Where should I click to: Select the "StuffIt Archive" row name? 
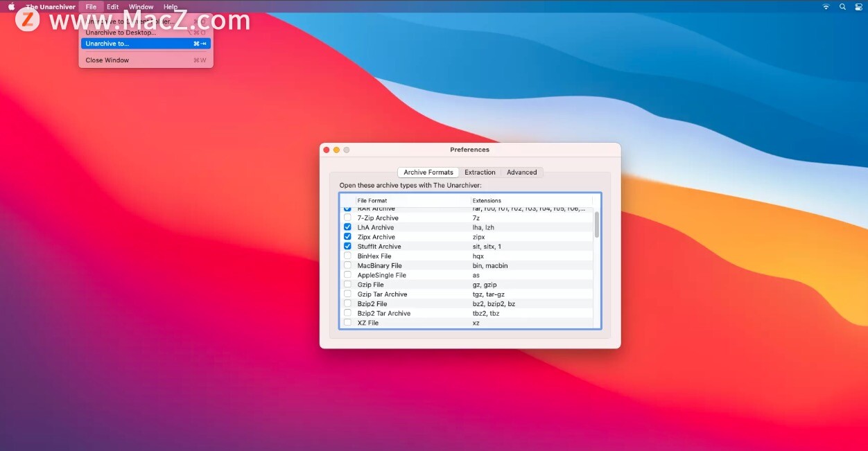pos(379,247)
